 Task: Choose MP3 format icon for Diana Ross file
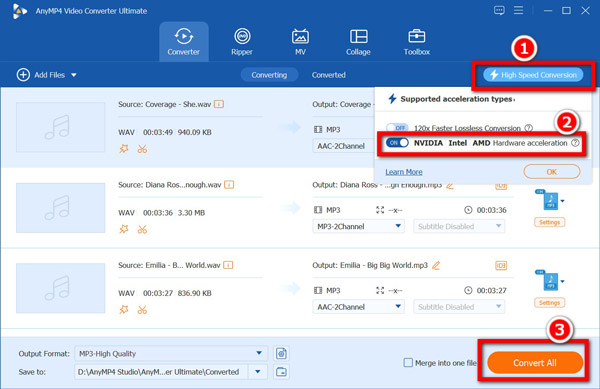point(550,200)
